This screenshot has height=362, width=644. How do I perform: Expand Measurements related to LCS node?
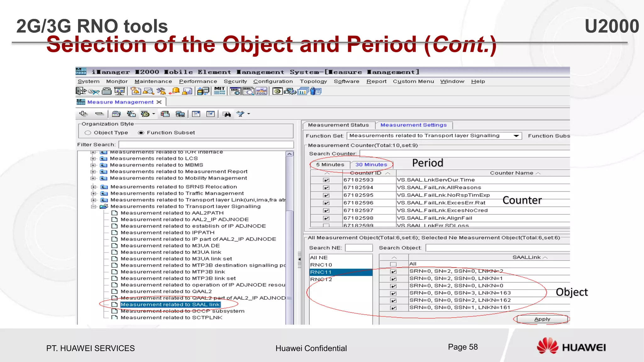tap(93, 159)
